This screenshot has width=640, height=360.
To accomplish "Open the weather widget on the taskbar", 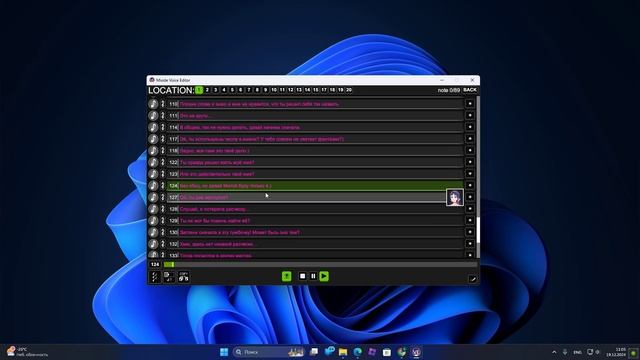I will click(x=27, y=352).
